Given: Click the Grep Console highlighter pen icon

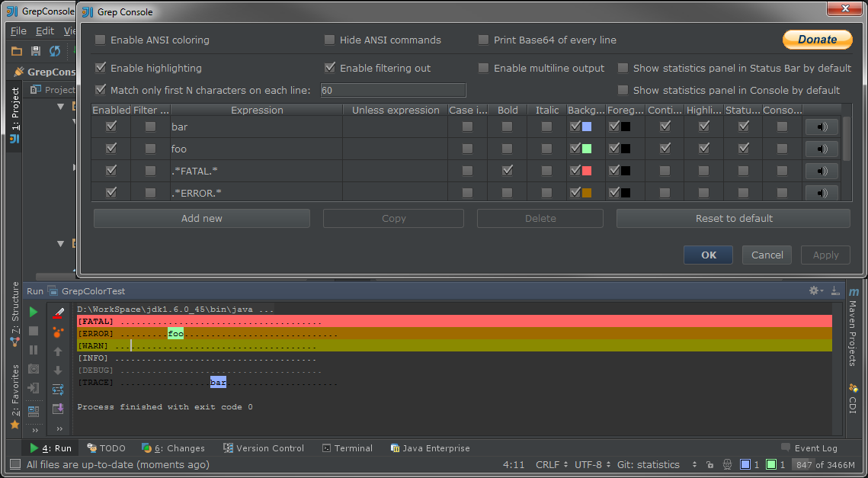Looking at the screenshot, I should pos(58,313).
